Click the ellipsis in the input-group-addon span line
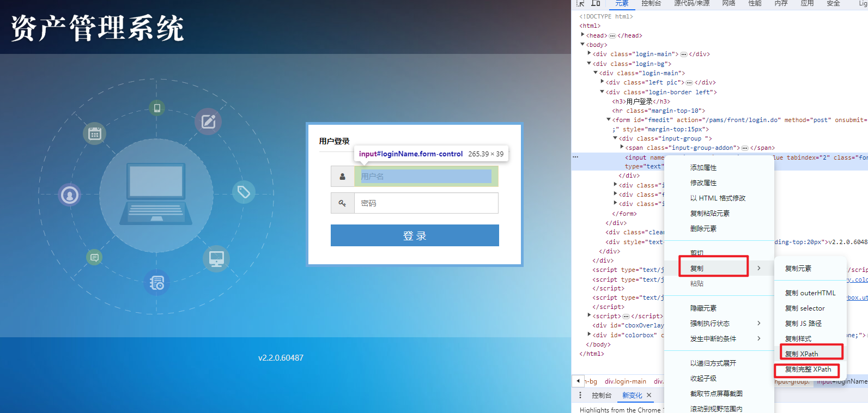The width and height of the screenshot is (868, 413). click(745, 148)
